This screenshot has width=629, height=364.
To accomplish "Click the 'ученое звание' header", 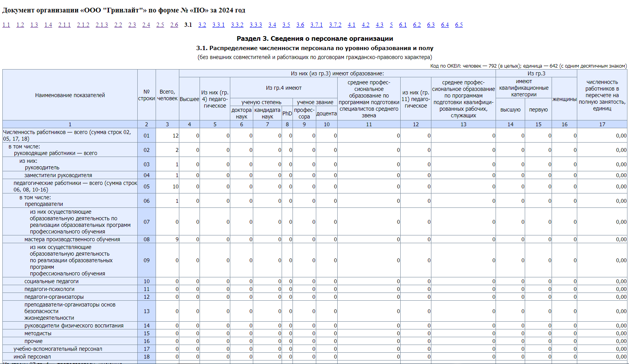I will tap(315, 102).
